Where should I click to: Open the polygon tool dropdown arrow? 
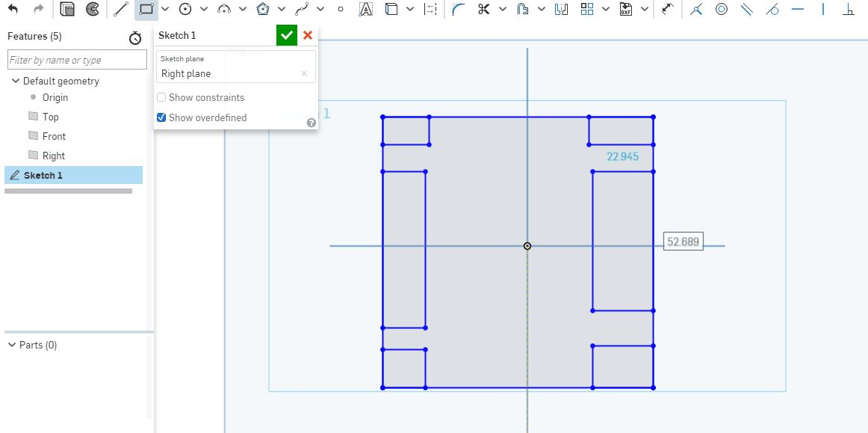pyautogui.click(x=282, y=9)
